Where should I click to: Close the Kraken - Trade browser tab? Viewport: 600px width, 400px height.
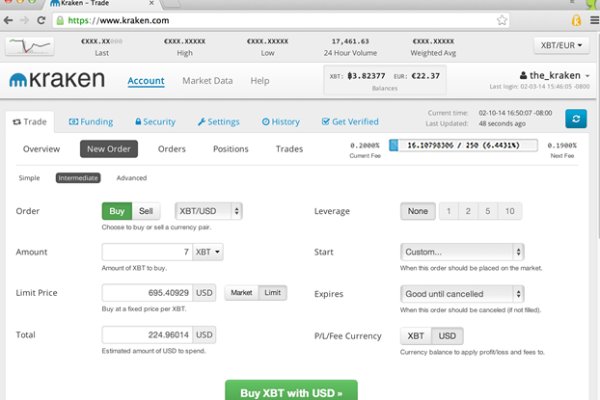[x=152, y=3]
